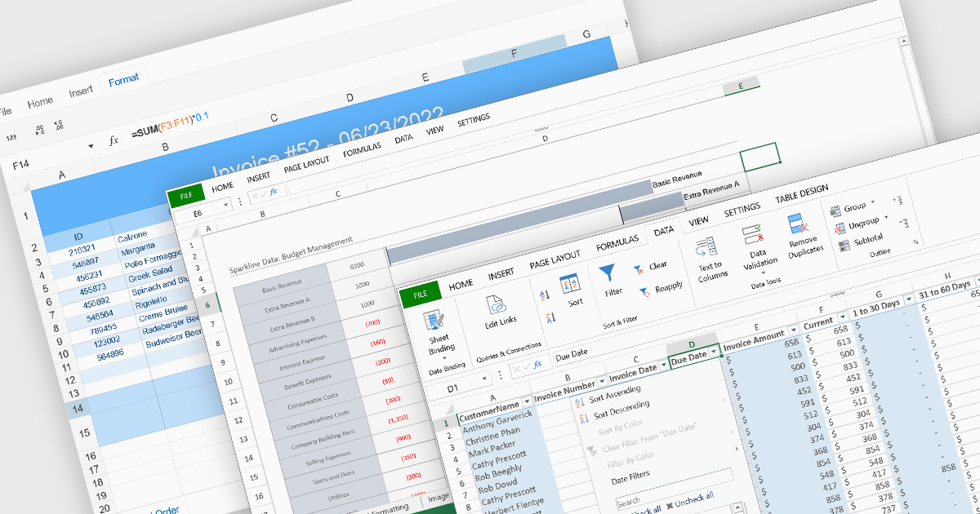This screenshot has width=980, height=514.
Task: Open the custom Sort dialog icon
Action: 569,285
